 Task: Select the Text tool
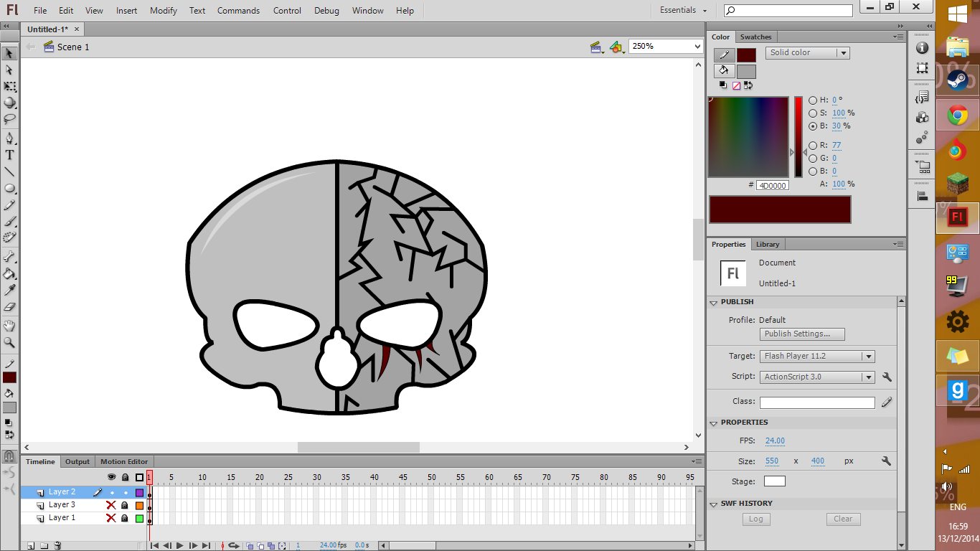coord(9,154)
